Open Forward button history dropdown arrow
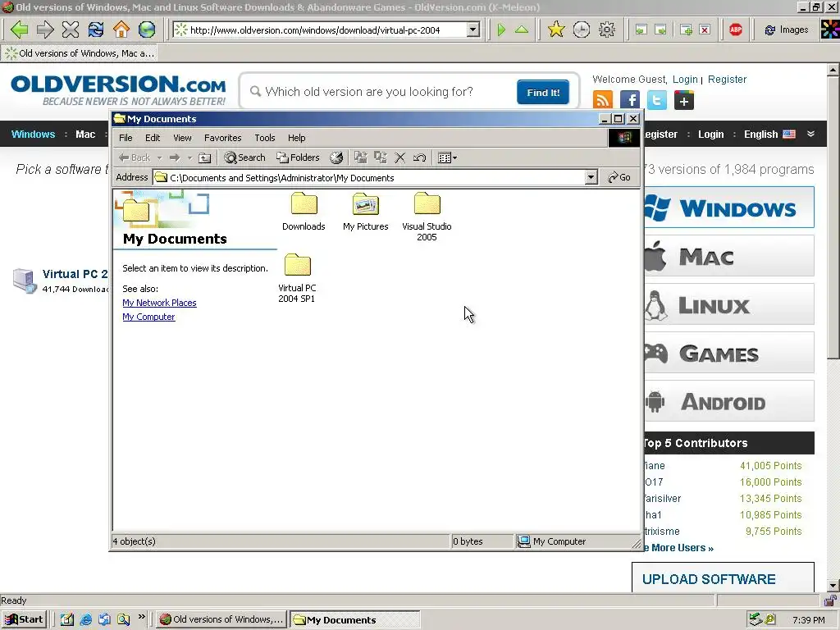Viewport: 840px width, 630px height. point(189,157)
